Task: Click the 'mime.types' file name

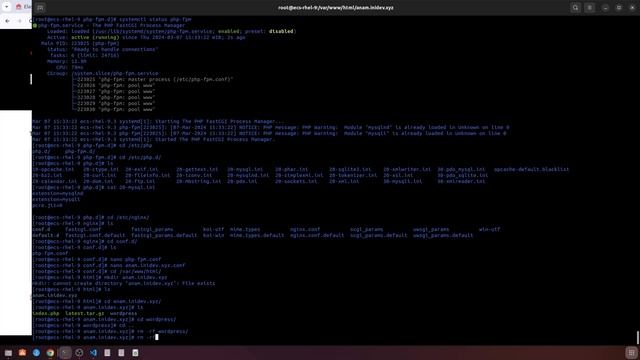Action: (245, 229)
